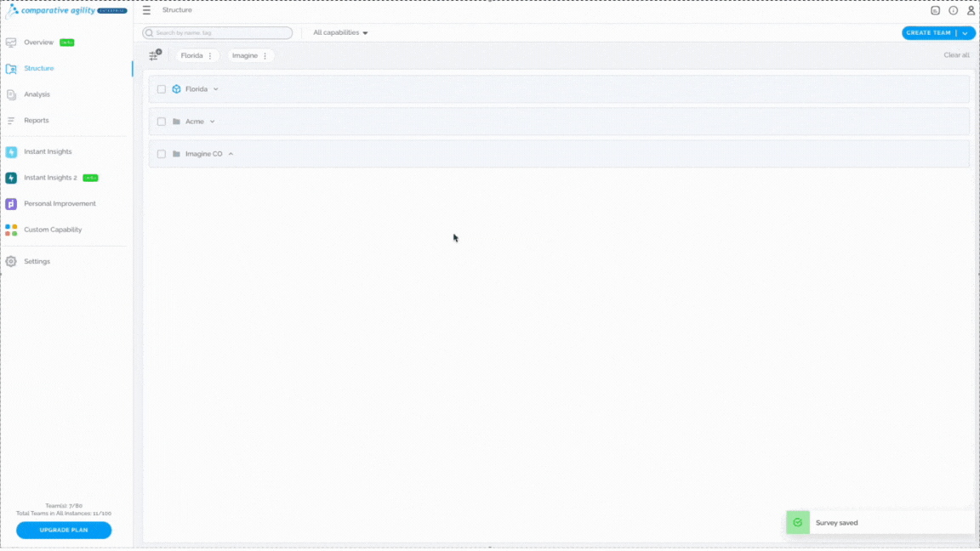Select Structure in sidebar
The image size is (980, 551).
click(39, 69)
